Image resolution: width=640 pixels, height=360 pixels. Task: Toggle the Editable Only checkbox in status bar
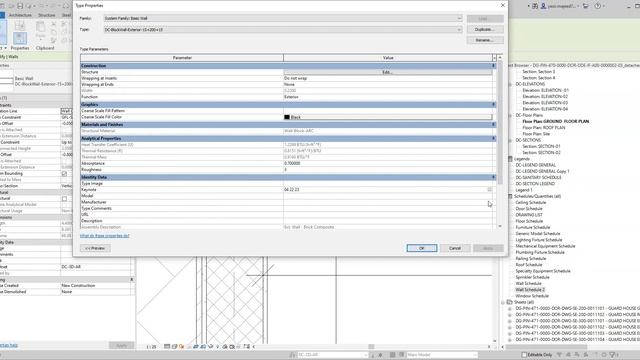524,355
